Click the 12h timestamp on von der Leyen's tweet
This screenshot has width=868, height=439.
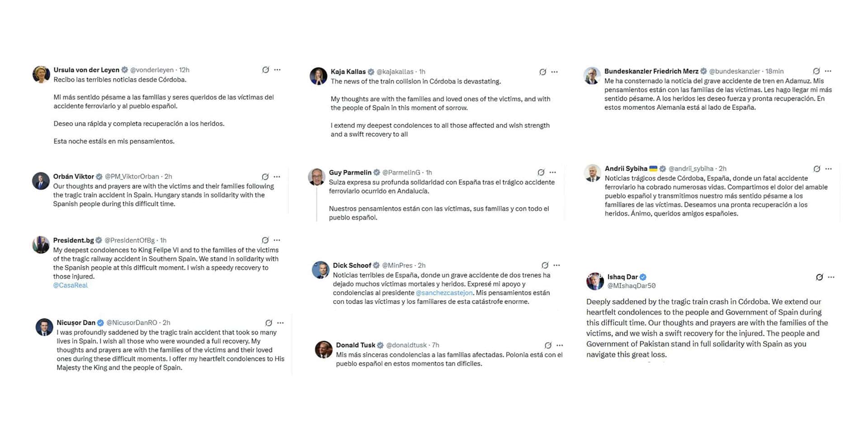(184, 70)
